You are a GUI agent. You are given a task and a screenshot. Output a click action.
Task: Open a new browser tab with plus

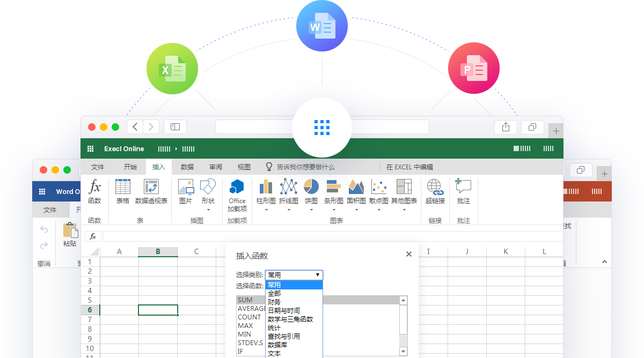coord(557,131)
